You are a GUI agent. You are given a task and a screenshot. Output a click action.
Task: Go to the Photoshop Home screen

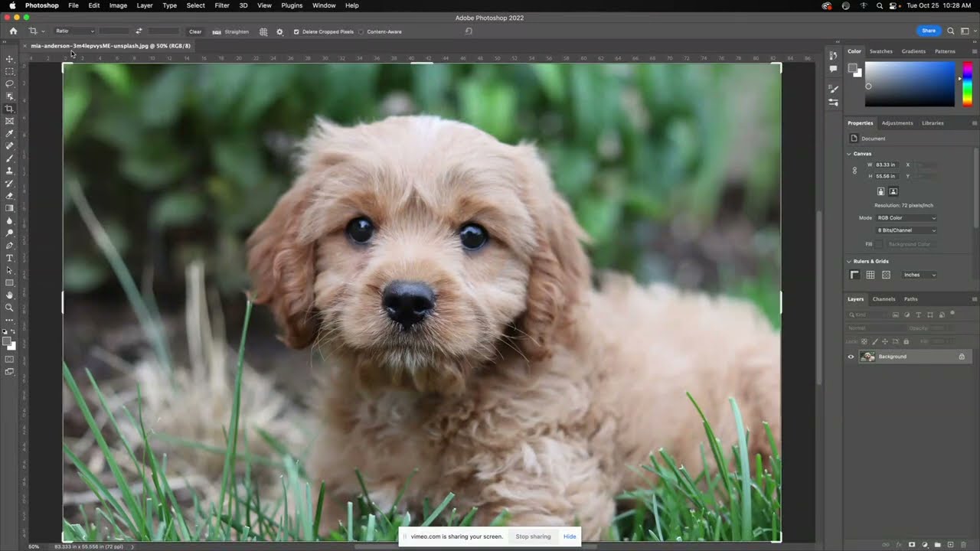pos(13,31)
